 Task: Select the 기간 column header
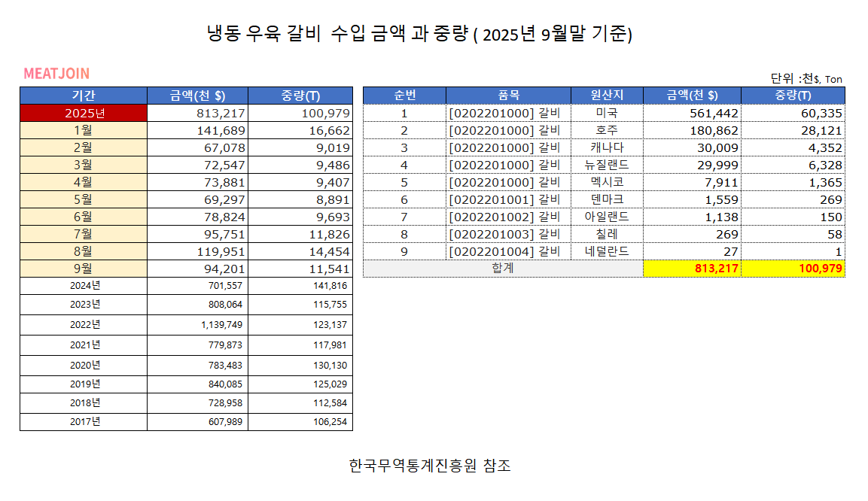pyautogui.click(x=84, y=96)
